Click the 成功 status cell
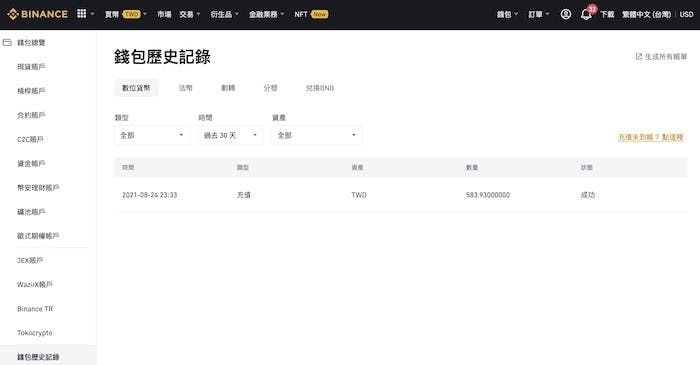 (x=588, y=195)
